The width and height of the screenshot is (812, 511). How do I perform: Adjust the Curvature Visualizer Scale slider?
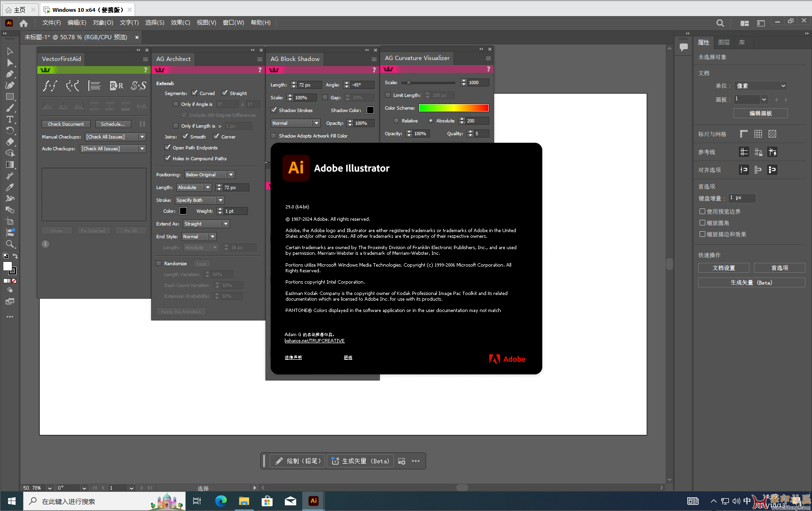pos(409,83)
